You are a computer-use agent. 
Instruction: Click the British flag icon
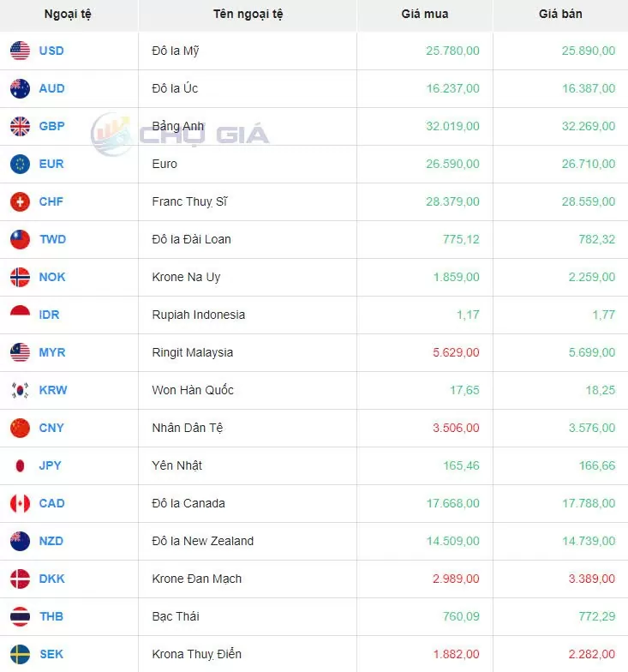pyautogui.click(x=20, y=126)
